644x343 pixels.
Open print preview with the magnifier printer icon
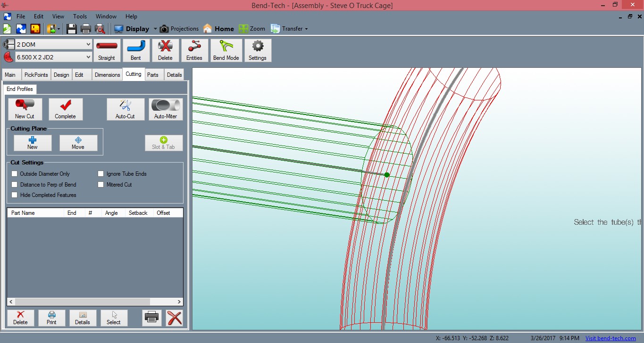(100, 29)
